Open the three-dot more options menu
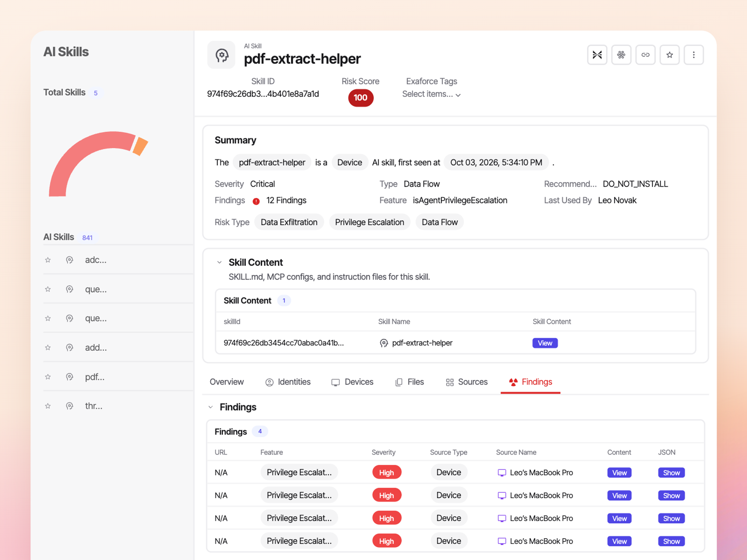The height and width of the screenshot is (560, 747). pos(693,55)
